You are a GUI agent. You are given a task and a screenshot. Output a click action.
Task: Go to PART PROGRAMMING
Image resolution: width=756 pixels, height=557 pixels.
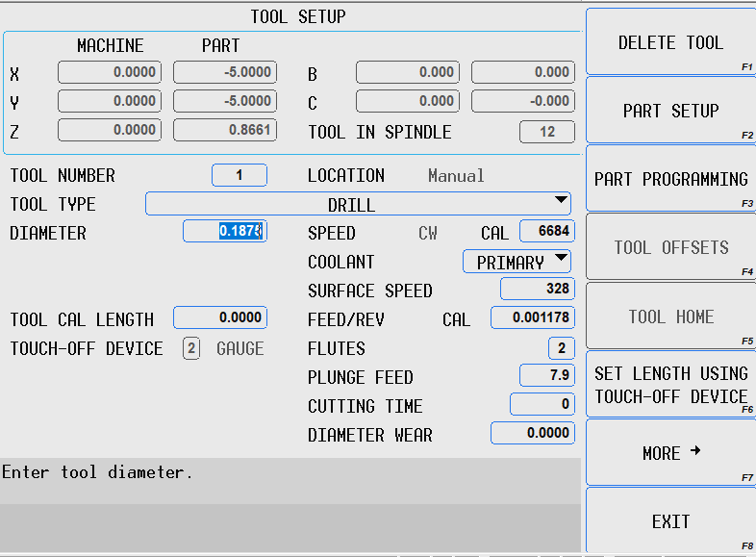(670, 179)
